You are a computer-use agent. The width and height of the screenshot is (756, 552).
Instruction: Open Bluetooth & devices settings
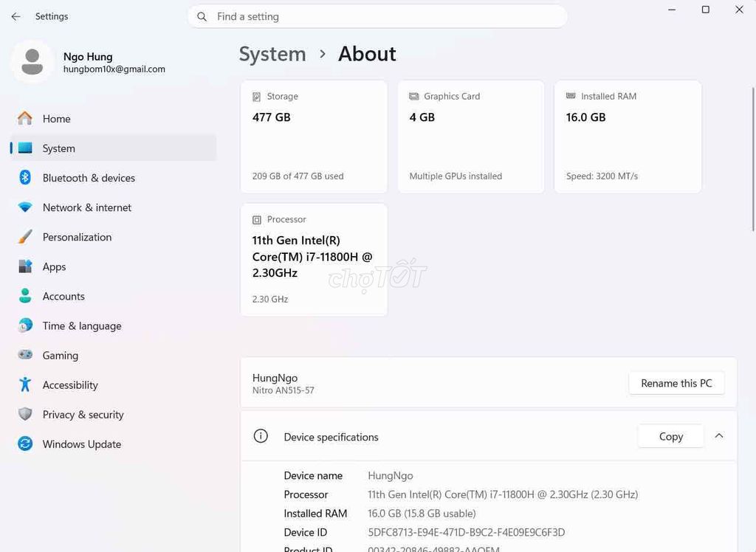click(x=113, y=177)
